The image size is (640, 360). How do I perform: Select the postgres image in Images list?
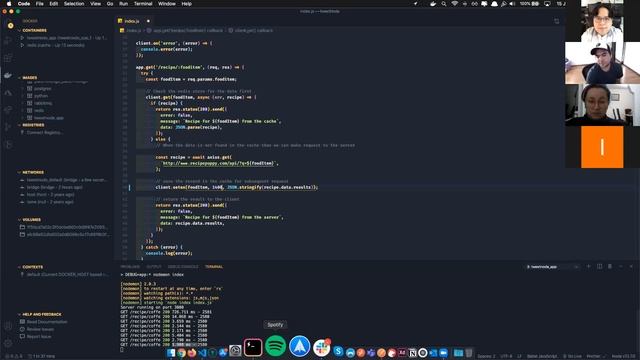[x=42, y=88]
